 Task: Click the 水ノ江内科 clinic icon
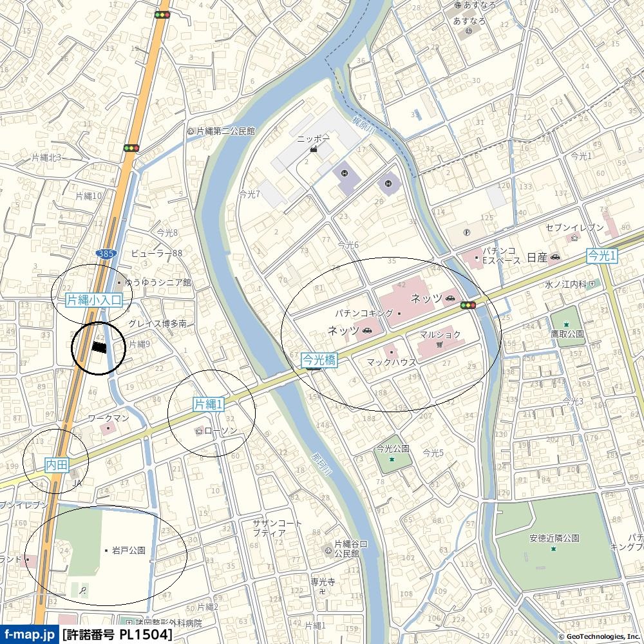click(592, 284)
